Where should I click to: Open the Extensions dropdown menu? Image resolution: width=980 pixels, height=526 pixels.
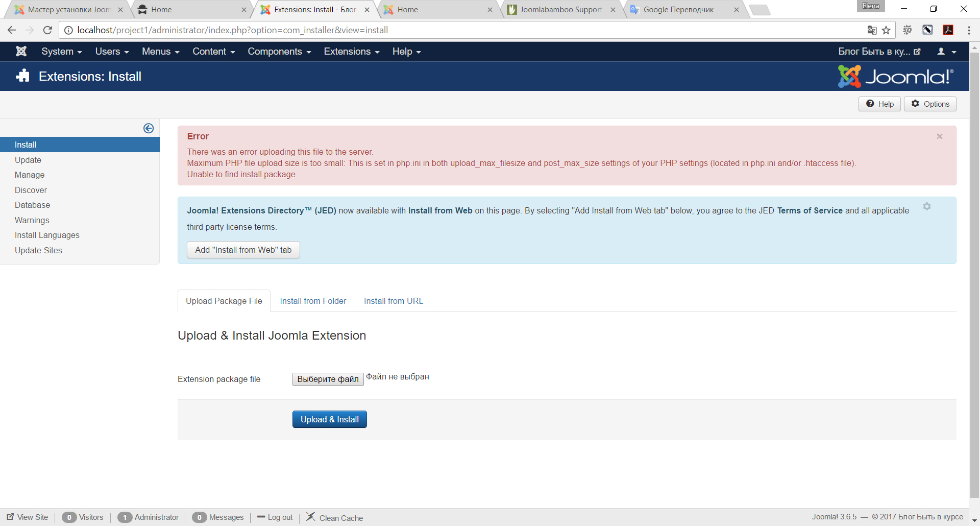tap(352, 52)
